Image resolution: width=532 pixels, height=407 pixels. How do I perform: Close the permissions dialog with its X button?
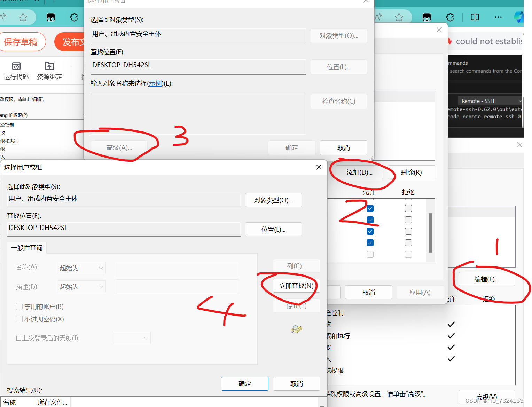coord(439,30)
